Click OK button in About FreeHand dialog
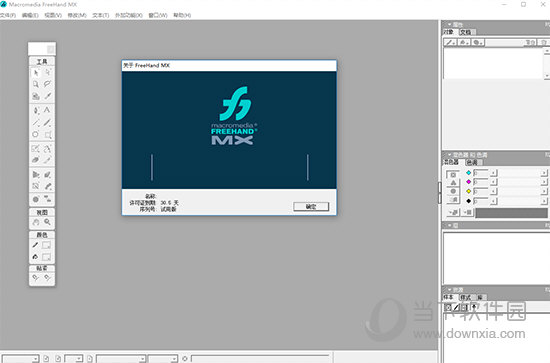550x363 pixels. (311, 207)
